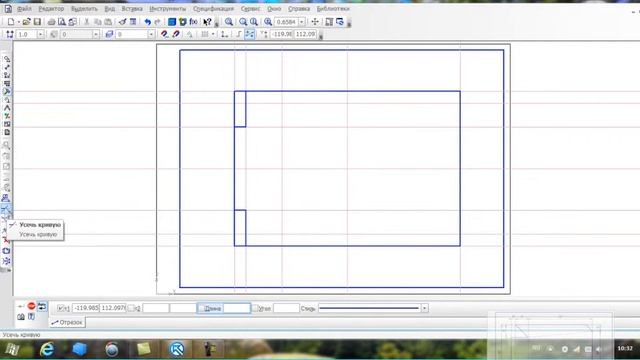Viewport: 640px width, 360px height.
Task: Open the Geometry panel on the left toolbar
Action: point(7,59)
